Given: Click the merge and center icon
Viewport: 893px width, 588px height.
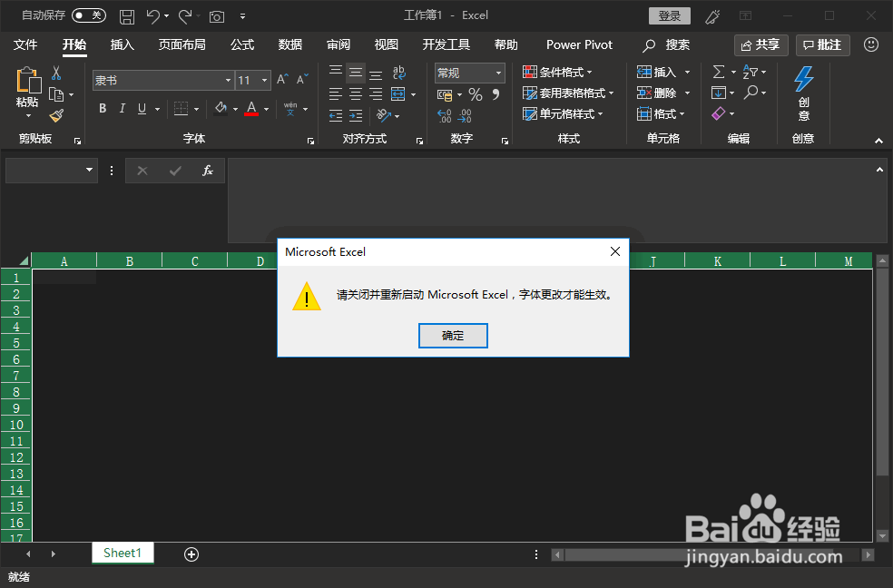Looking at the screenshot, I should pyautogui.click(x=398, y=94).
